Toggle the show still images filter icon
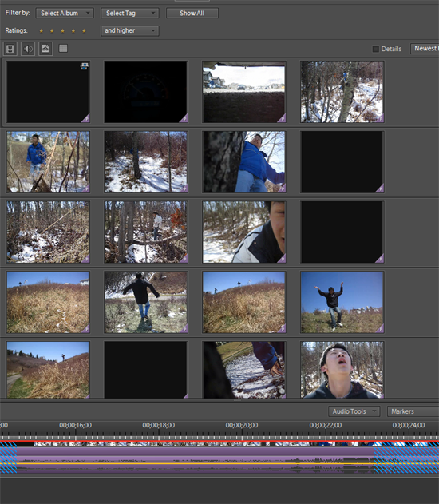 click(45, 49)
